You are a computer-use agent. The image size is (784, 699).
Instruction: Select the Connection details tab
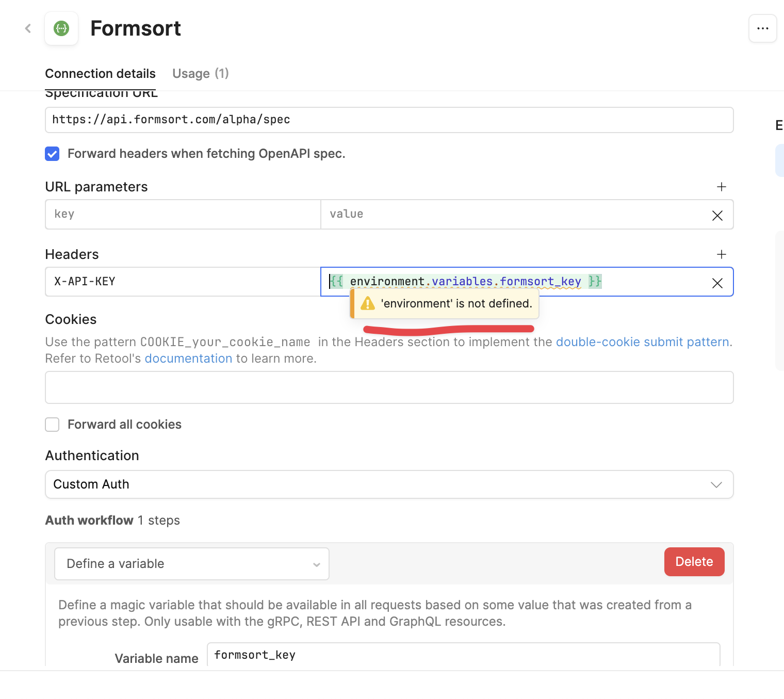point(100,74)
